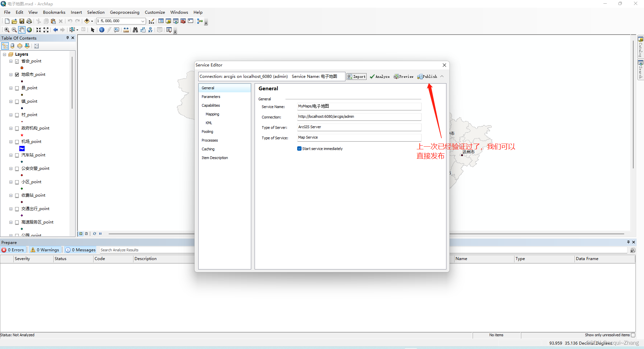Collapse the 汽车站_point layer node
Screen dimensions: 644x349
pos(11,155)
